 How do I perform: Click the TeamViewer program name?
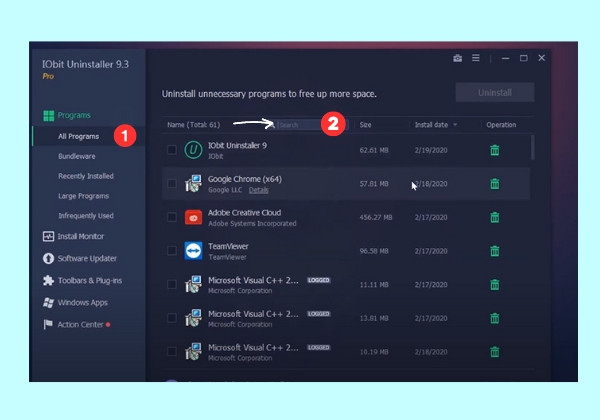point(228,246)
